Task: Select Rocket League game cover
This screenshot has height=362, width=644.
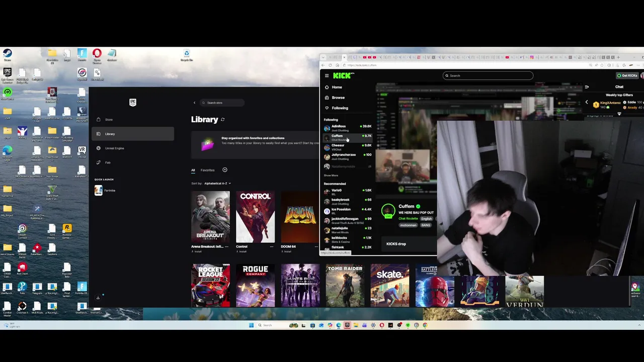Action: 210,285
